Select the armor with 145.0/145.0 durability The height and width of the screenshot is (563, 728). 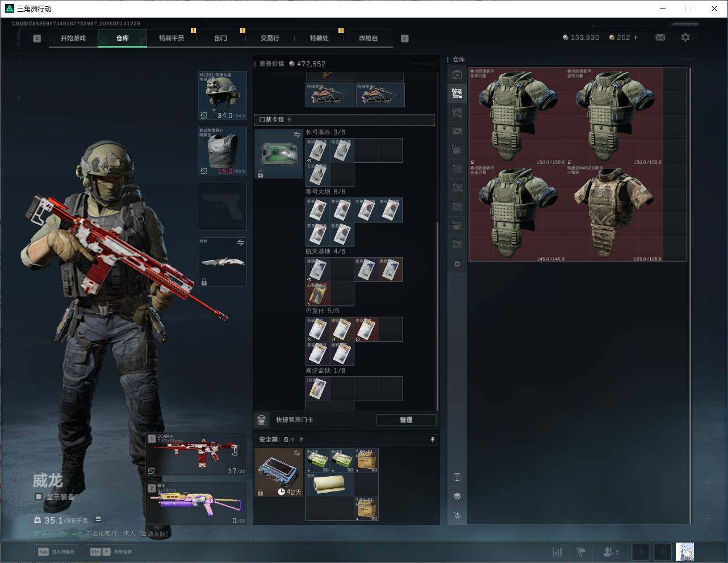(x=517, y=213)
